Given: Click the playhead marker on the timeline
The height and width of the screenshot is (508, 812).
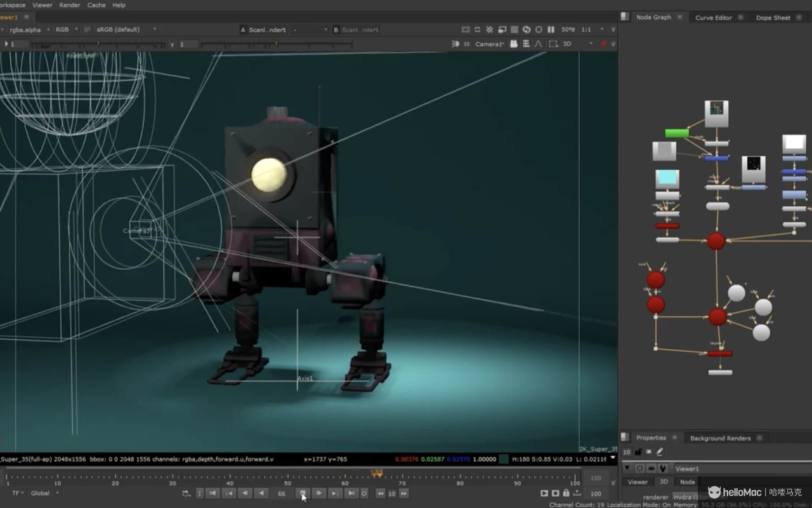Looking at the screenshot, I should (x=377, y=473).
